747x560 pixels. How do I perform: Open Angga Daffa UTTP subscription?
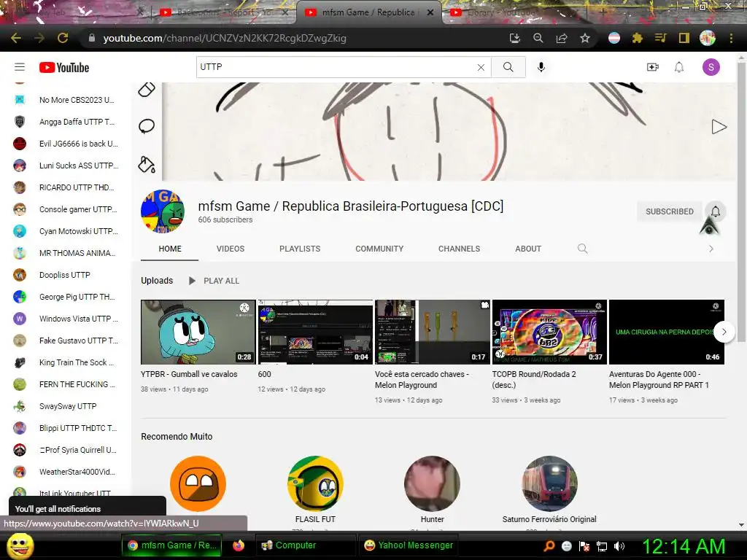(66, 122)
